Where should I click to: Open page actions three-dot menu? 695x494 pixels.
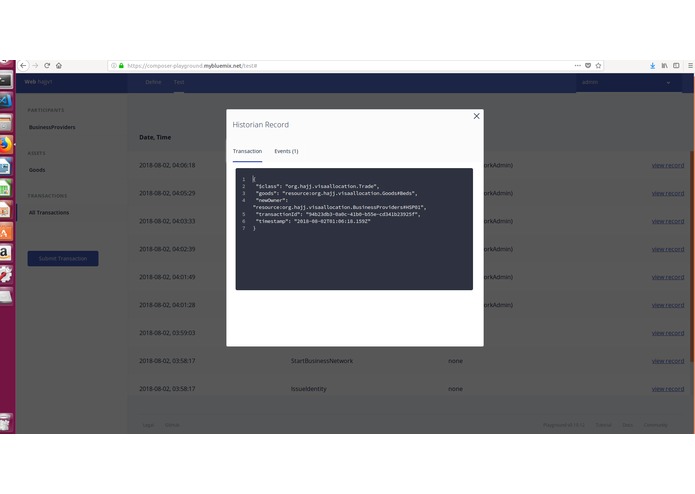(578, 66)
